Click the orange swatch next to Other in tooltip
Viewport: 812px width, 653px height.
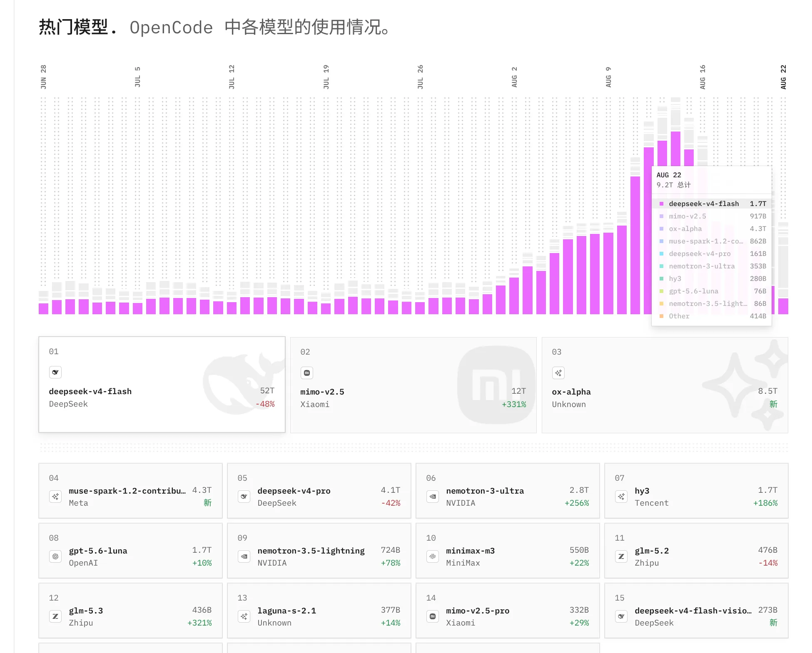point(661,316)
